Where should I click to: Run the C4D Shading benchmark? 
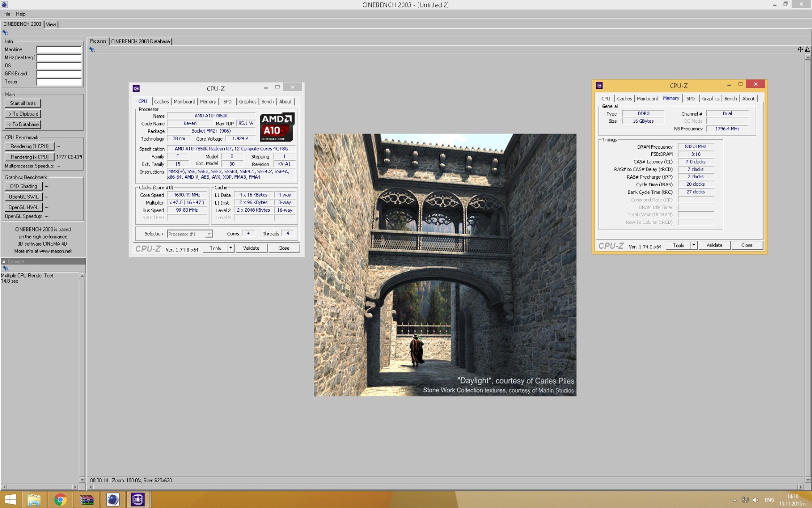(23, 186)
